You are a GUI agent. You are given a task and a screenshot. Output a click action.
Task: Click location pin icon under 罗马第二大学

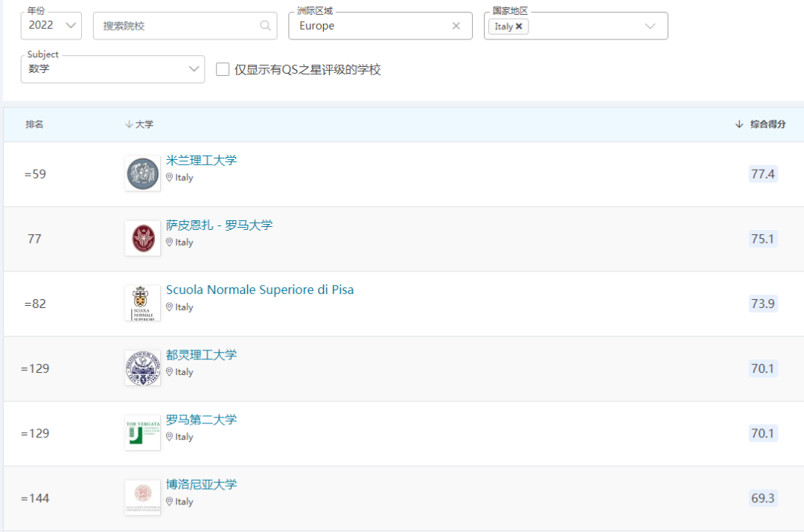pyautogui.click(x=169, y=437)
